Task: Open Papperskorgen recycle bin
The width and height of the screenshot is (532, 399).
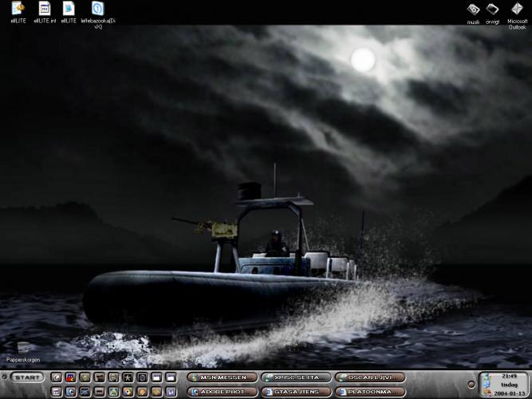Action: point(22,348)
